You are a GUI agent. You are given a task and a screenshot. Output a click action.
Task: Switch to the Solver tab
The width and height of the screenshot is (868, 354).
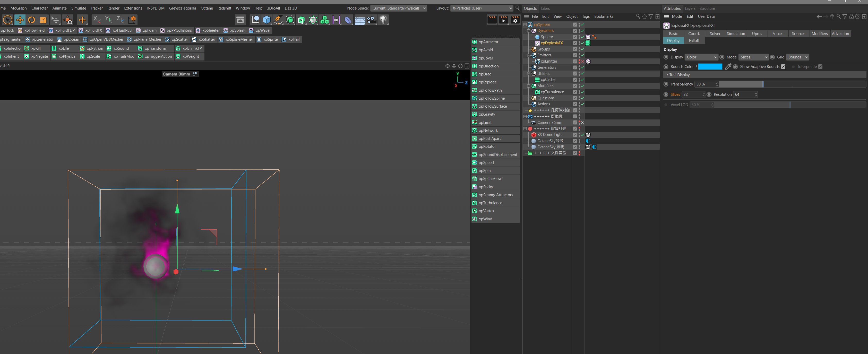tap(715, 34)
